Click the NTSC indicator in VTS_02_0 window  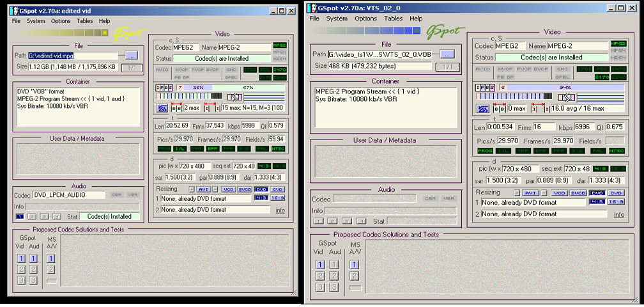tap(617, 151)
